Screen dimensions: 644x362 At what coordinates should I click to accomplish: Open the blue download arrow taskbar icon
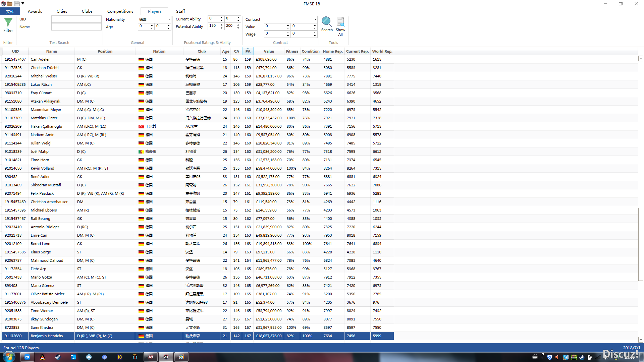[104, 357]
